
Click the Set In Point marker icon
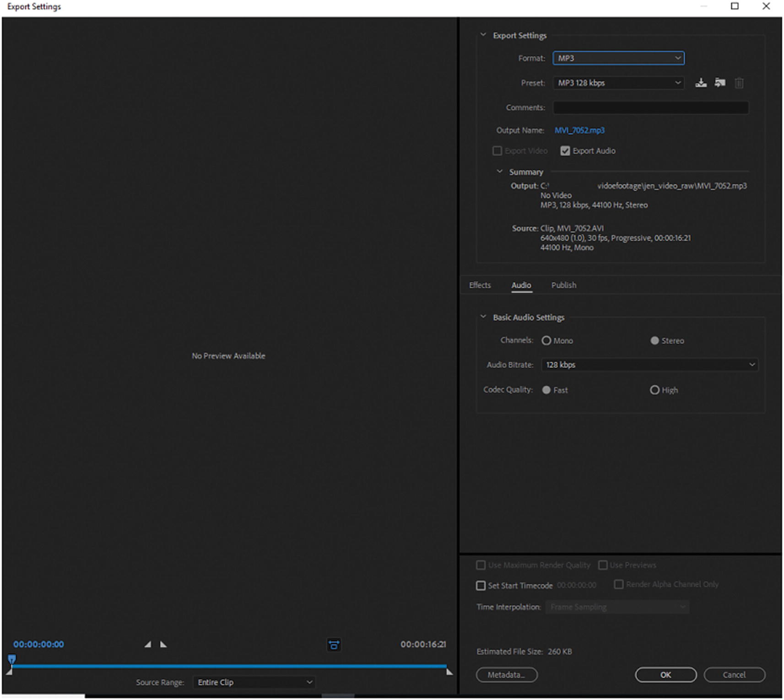(147, 644)
